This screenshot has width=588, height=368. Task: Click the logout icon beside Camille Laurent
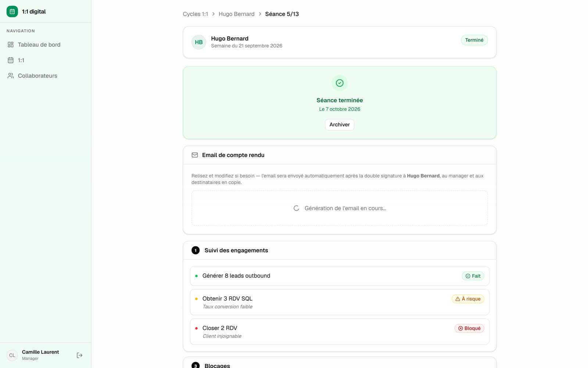tap(79, 355)
